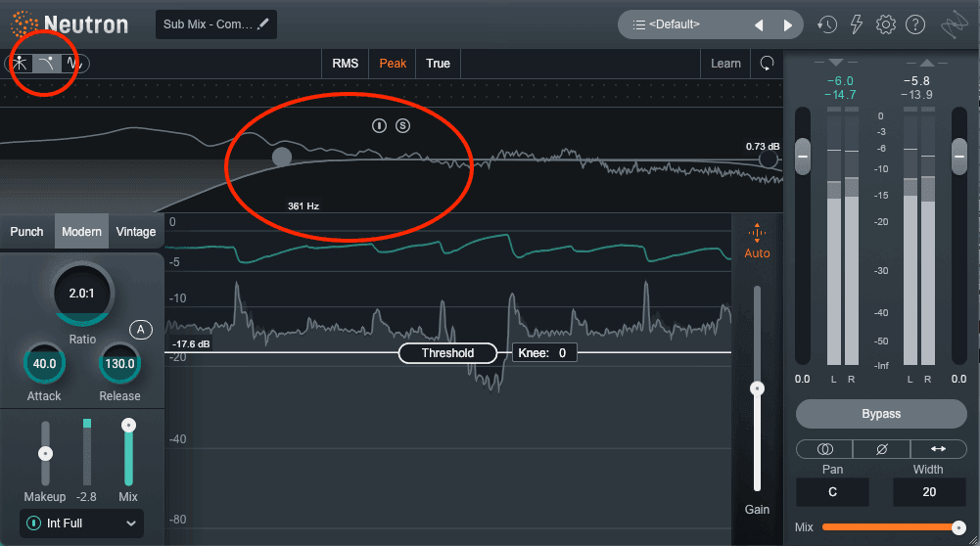The height and width of the screenshot is (546, 980).
Task: Click the invert phase icon
Action: point(881,449)
